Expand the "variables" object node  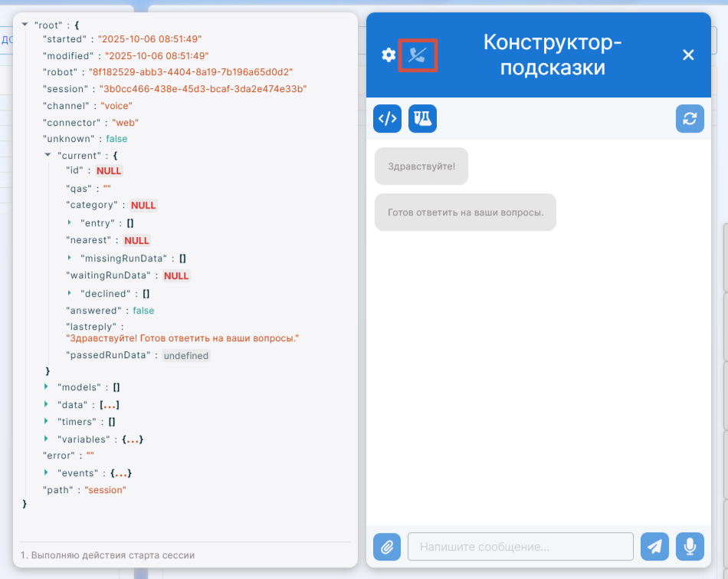pos(48,439)
